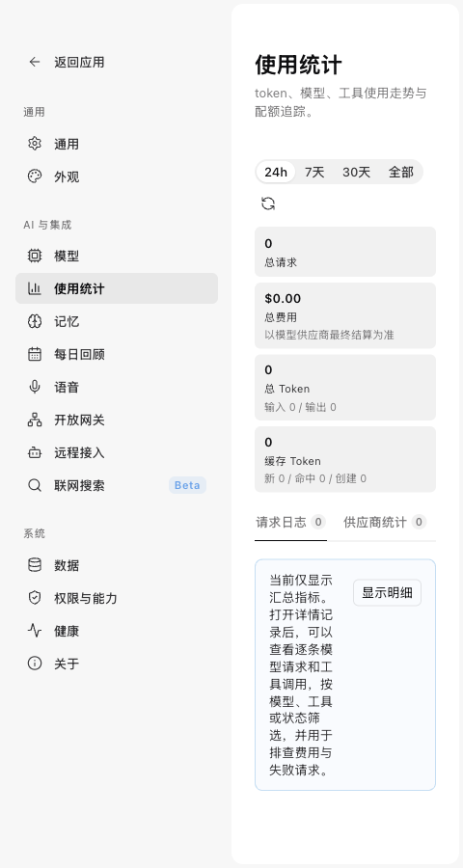Switch to the 请求日志 tab

[x=290, y=522]
